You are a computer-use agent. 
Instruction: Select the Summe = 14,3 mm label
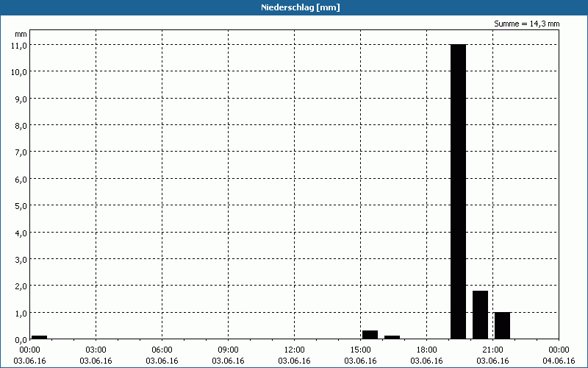pos(526,24)
